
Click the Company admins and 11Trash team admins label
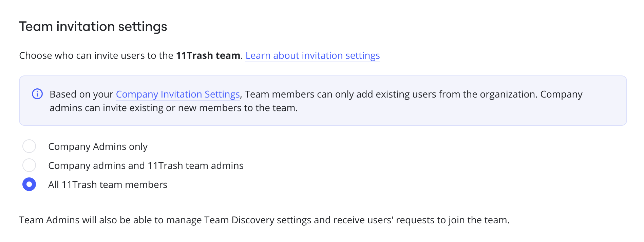pos(146,166)
